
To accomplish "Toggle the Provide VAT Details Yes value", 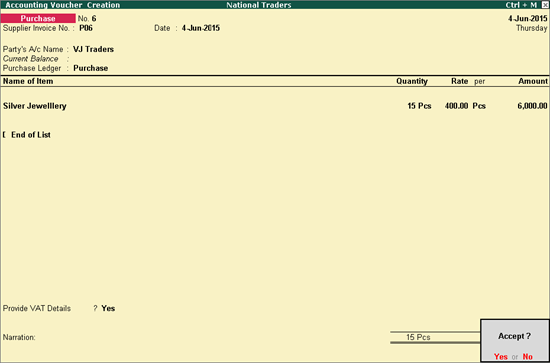I will 108,308.
